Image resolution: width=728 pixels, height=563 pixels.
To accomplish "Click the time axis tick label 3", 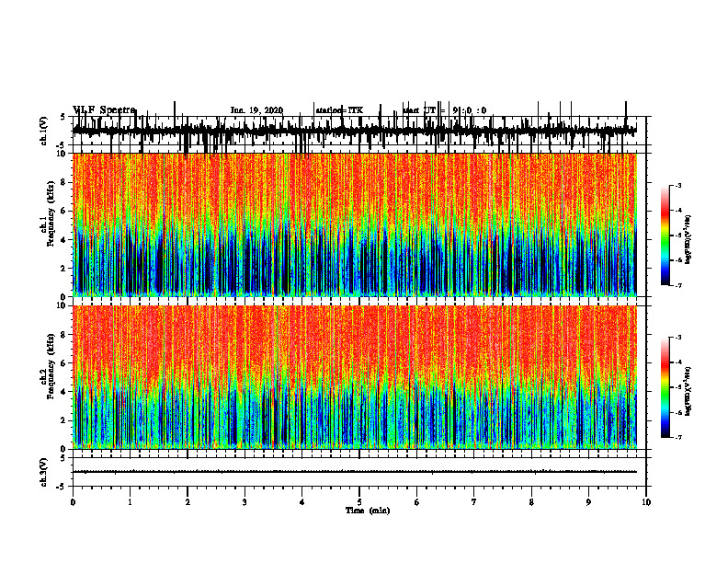I will (245, 502).
